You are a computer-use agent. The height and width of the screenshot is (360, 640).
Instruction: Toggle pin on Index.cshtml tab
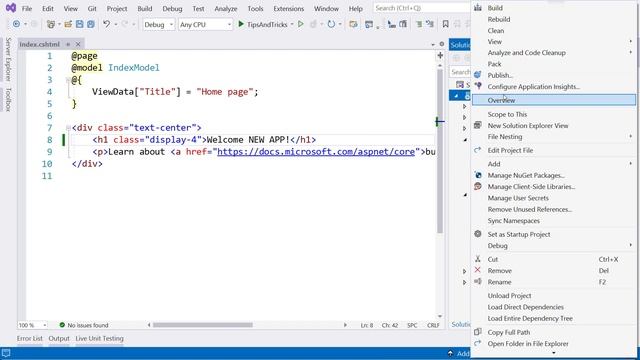68,44
